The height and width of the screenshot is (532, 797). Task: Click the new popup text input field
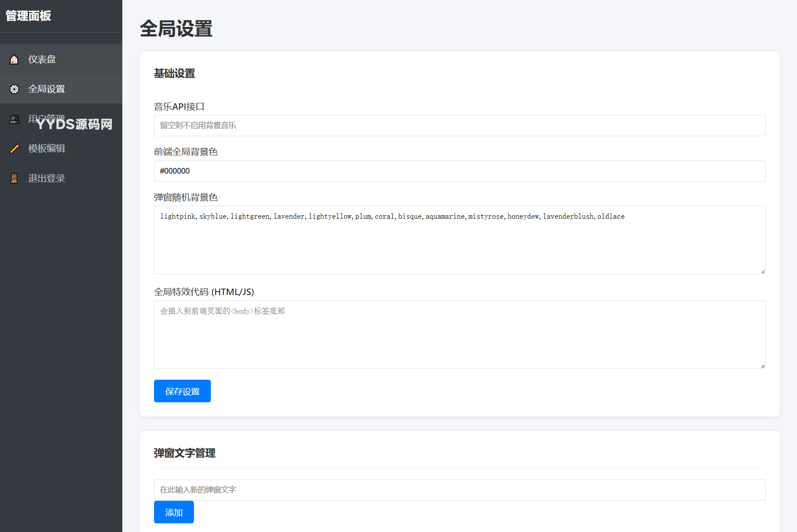[x=459, y=490]
